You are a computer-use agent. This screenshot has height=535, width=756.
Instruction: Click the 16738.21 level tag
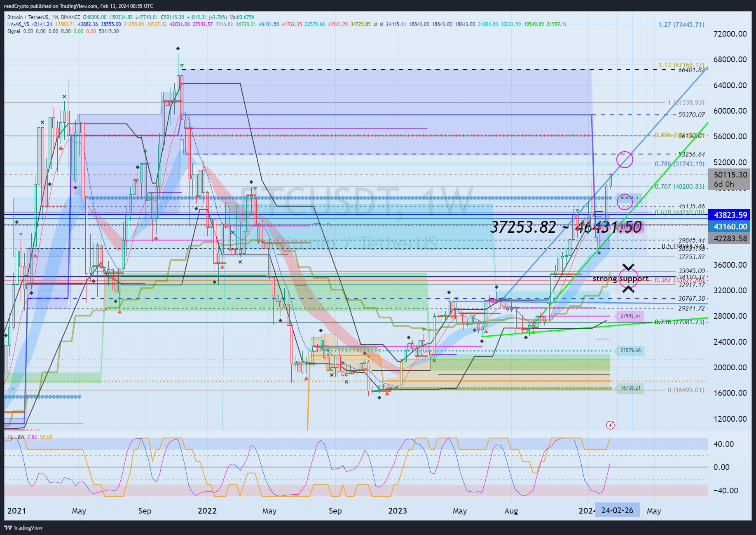click(629, 388)
